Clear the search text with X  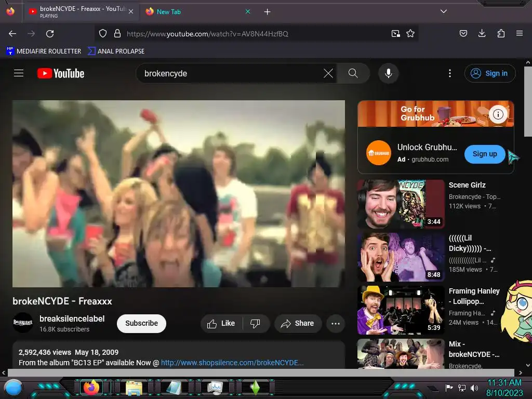328,73
